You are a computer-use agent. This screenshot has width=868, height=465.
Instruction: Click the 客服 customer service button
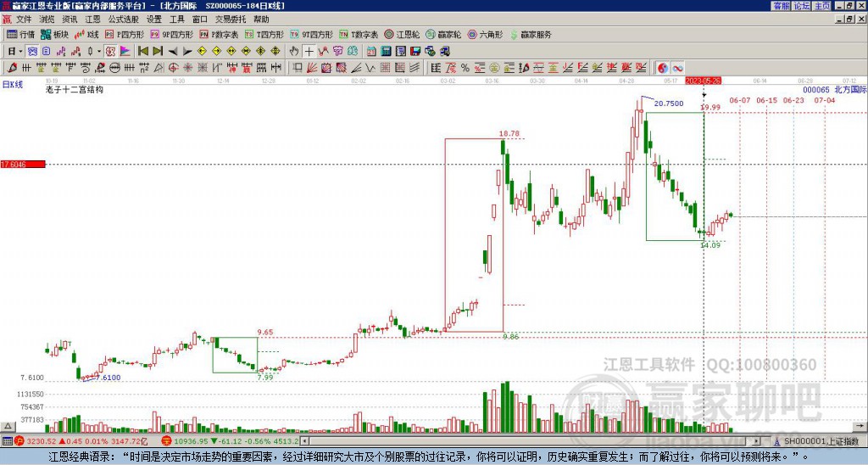(x=782, y=6)
